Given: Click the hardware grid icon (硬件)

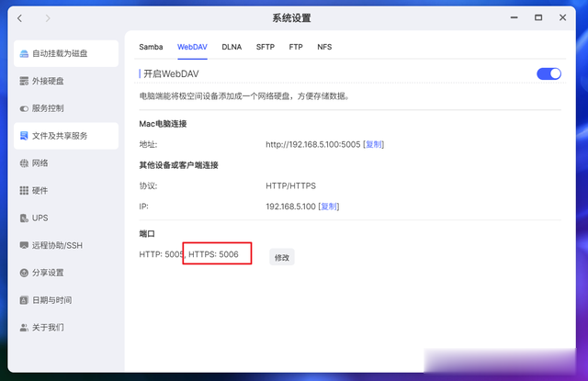Looking at the screenshot, I should click(24, 191).
